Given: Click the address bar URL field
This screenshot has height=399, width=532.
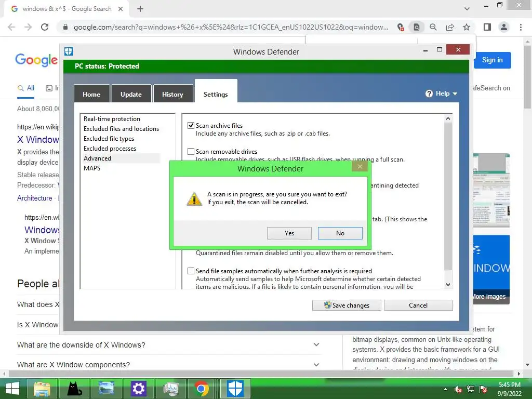Looking at the screenshot, I should (x=231, y=27).
